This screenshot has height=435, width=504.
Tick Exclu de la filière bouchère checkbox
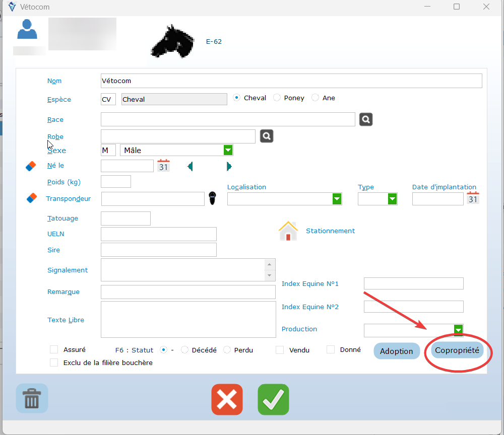pos(54,362)
